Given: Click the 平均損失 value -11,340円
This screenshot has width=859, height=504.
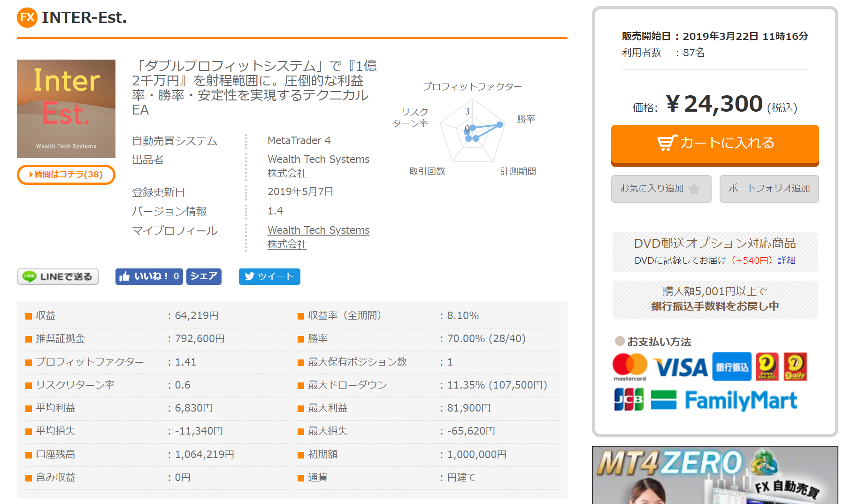Looking at the screenshot, I should [199, 431].
